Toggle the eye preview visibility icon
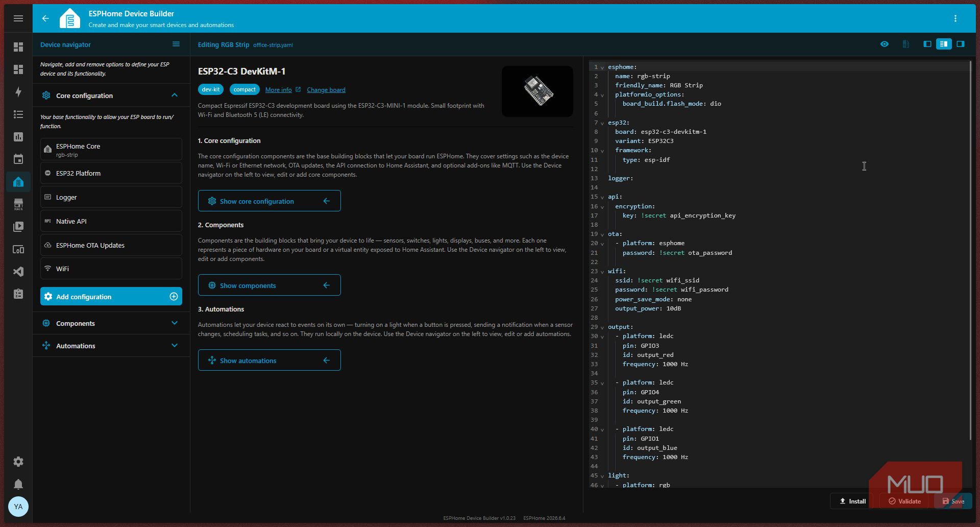 (885, 44)
